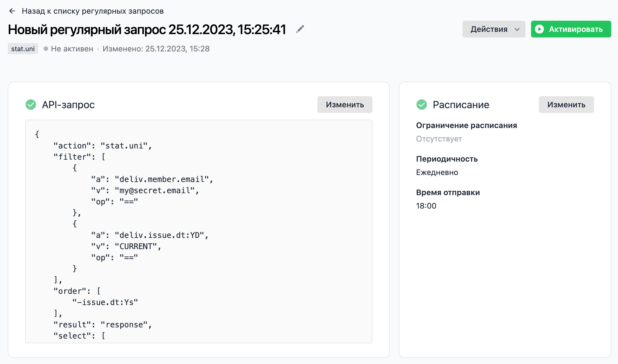The height and width of the screenshot is (364, 618).
Task: Click the API-запрос section heading
Action: (68, 105)
